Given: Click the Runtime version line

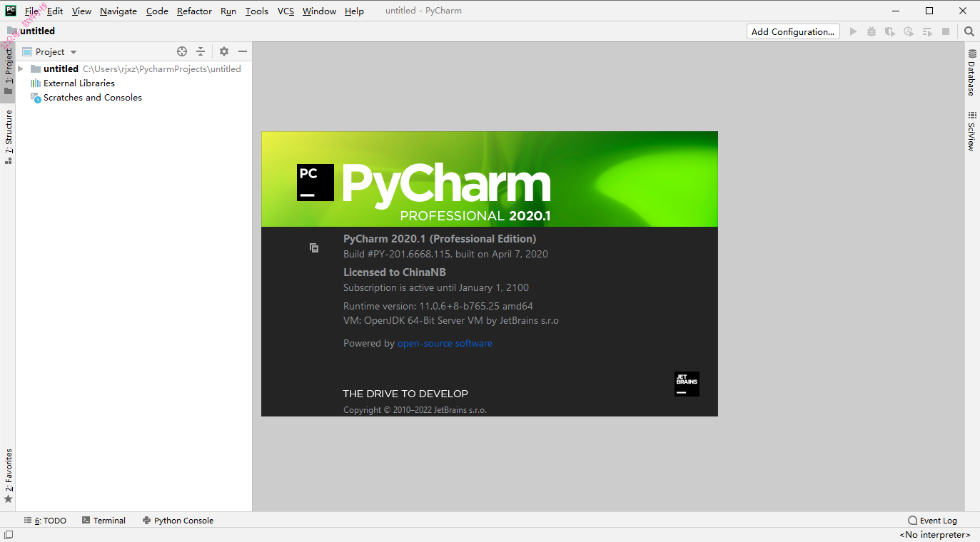Looking at the screenshot, I should coord(438,306).
